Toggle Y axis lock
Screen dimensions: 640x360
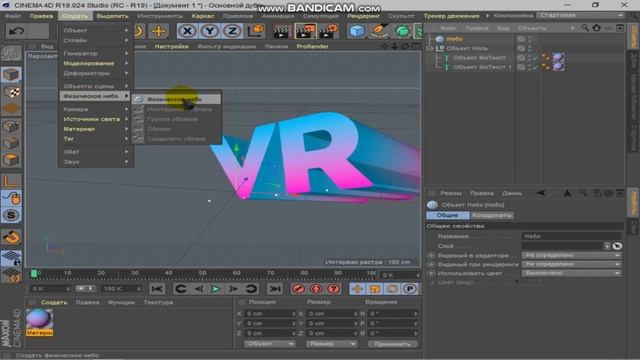click(x=210, y=31)
